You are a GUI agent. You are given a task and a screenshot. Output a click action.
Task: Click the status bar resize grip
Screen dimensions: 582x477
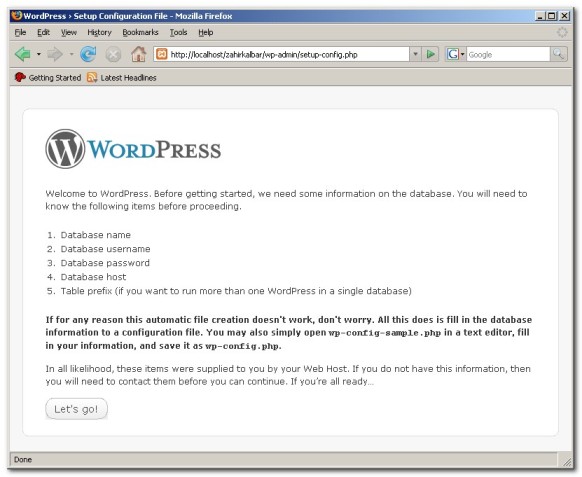tap(567, 462)
